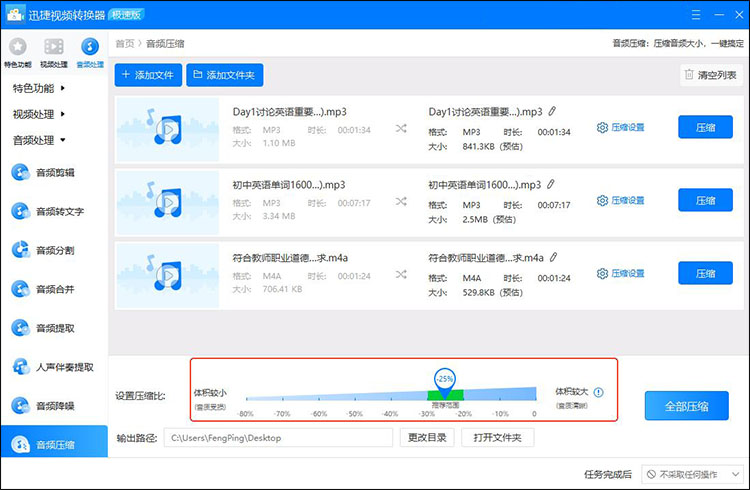Collapse the 音频处理 sidebar section
Image resolution: width=750 pixels, height=490 pixels.
pyautogui.click(x=39, y=140)
